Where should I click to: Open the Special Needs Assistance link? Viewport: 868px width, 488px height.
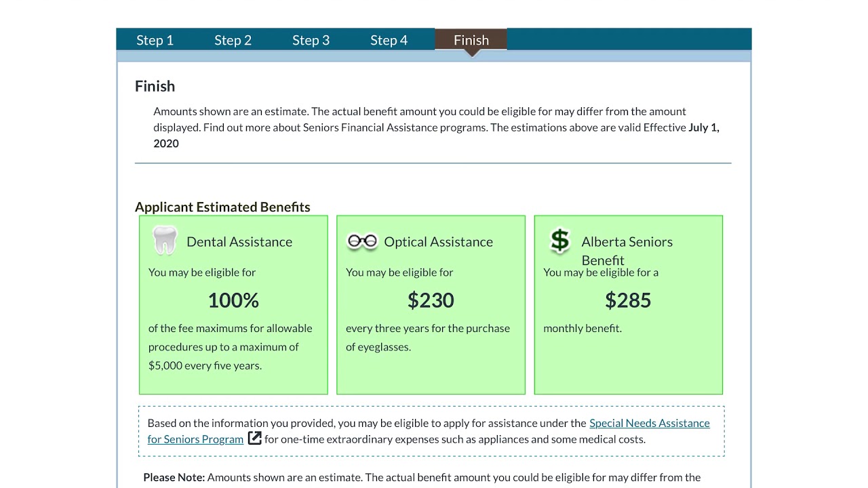[649, 423]
